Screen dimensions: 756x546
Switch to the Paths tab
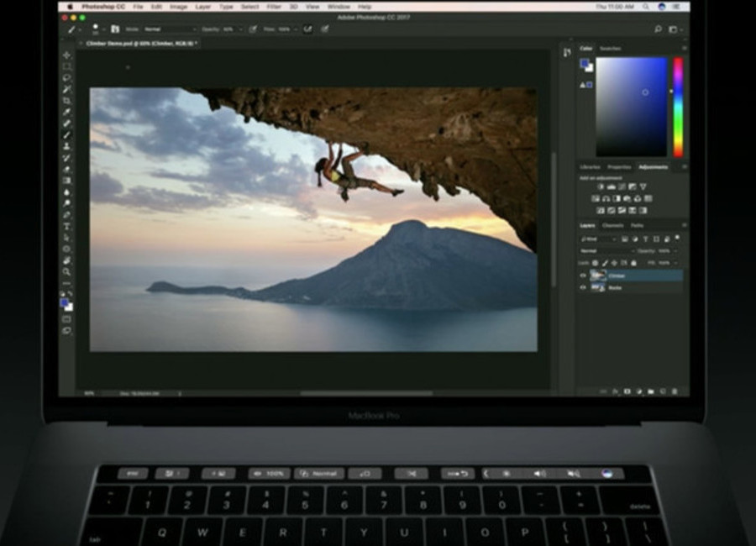[638, 225]
